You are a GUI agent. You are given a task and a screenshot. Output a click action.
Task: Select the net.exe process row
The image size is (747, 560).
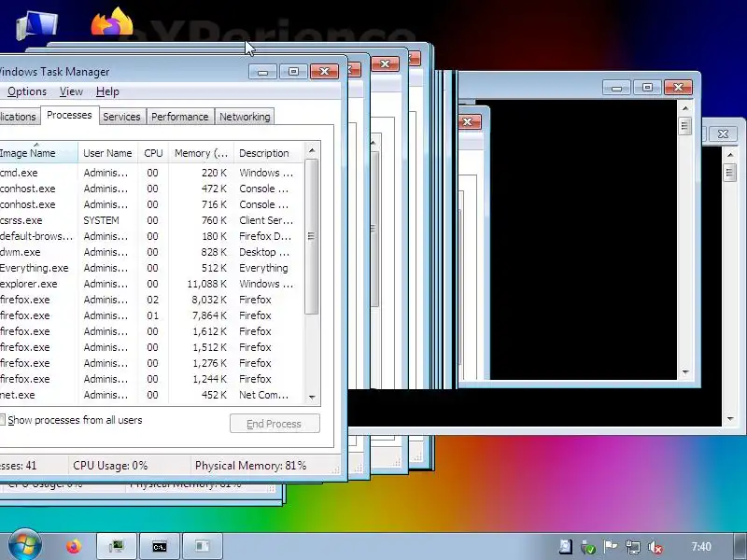151,395
